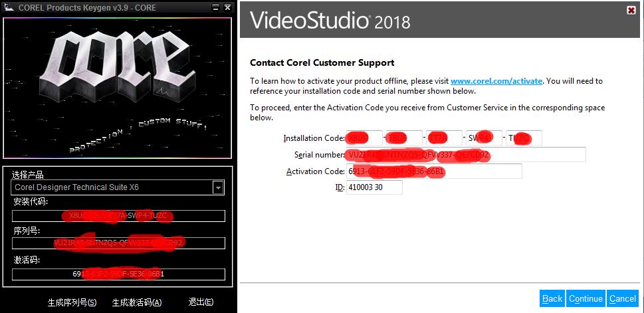Click the first Installation Code box
644x313 pixels.
[x=364, y=138]
